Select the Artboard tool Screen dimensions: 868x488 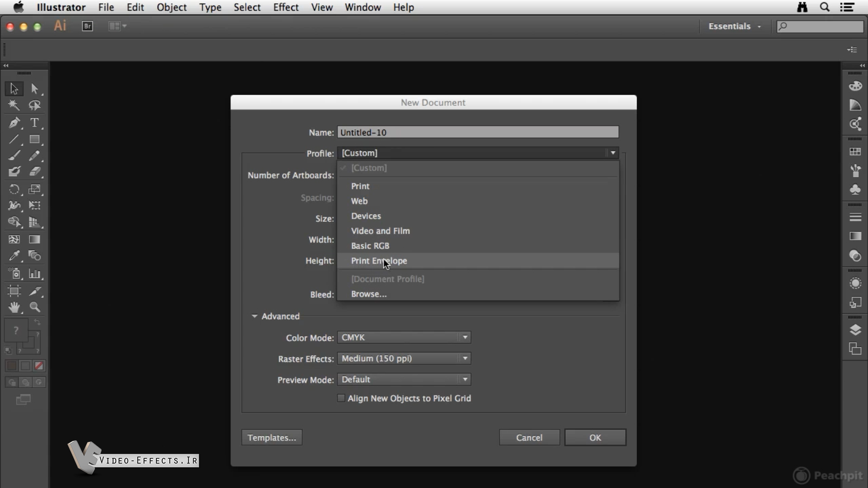pyautogui.click(x=14, y=291)
